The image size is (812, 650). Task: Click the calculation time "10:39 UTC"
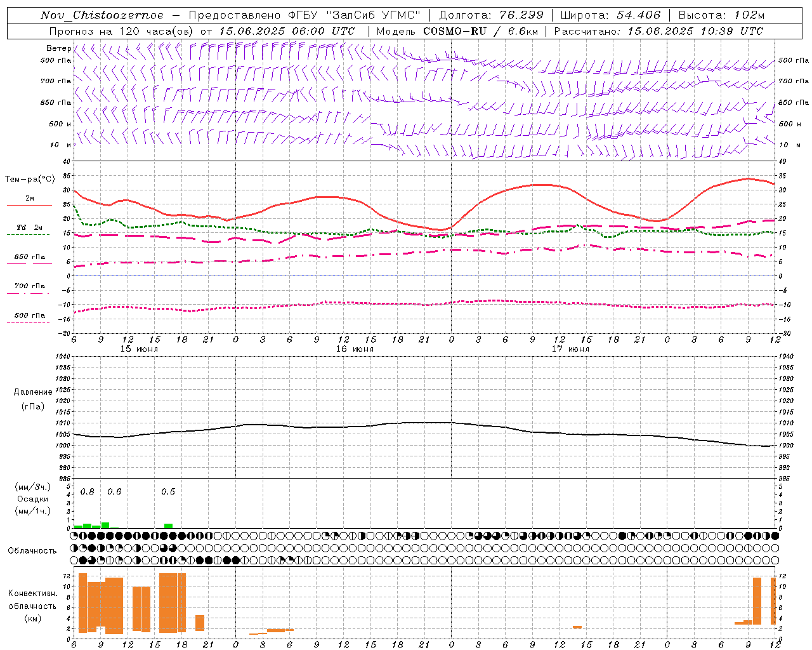click(732, 31)
